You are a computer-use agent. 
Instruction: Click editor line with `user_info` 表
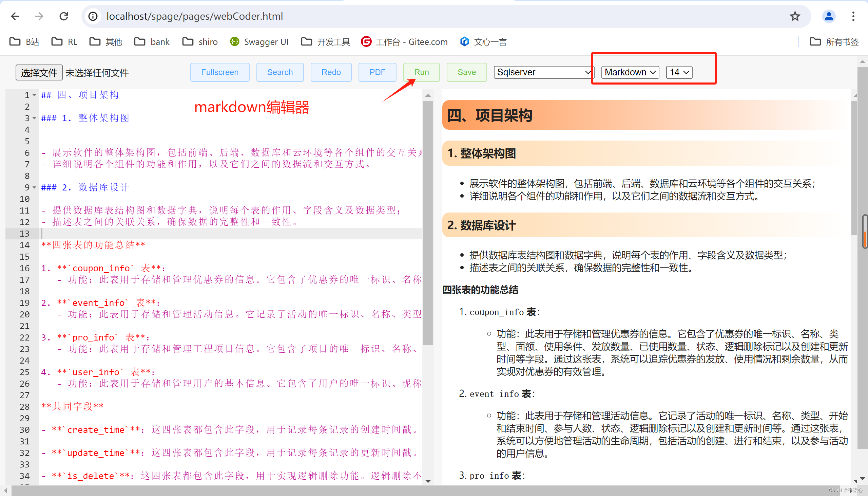pos(98,372)
